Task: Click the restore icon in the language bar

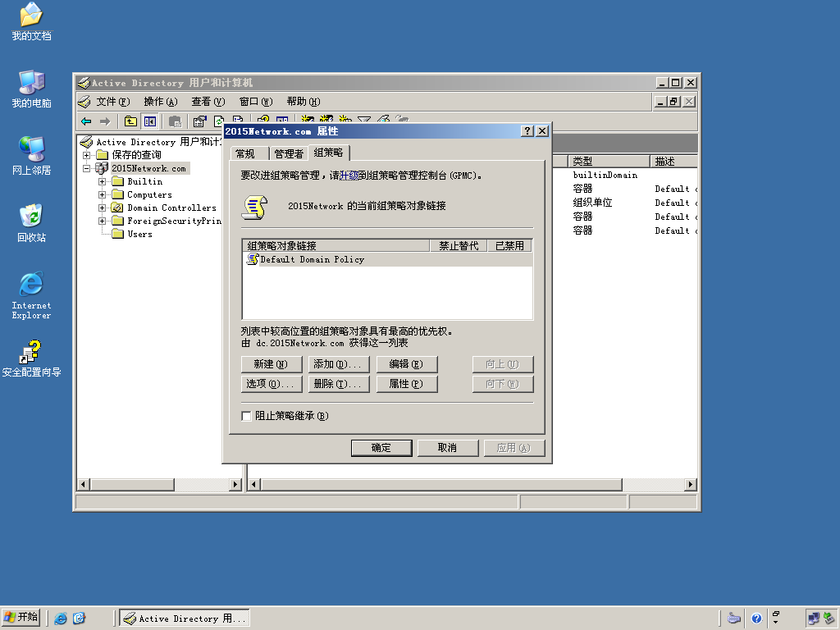Action: coord(776,614)
